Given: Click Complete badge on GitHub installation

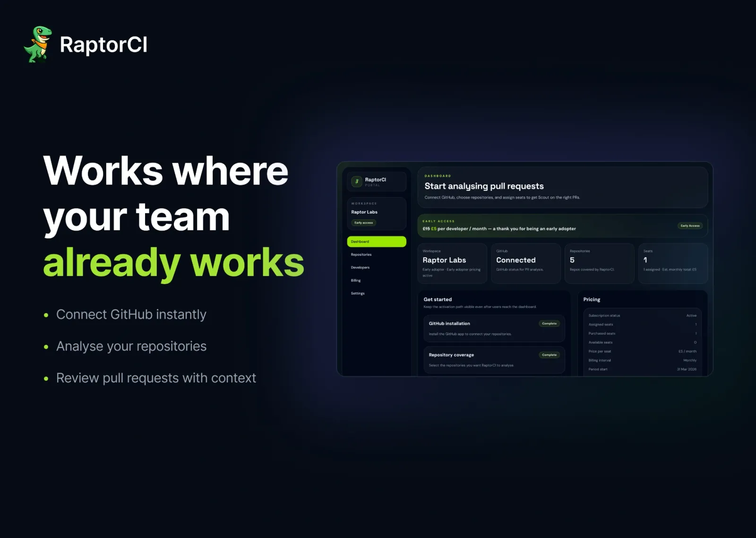Looking at the screenshot, I should [x=549, y=324].
